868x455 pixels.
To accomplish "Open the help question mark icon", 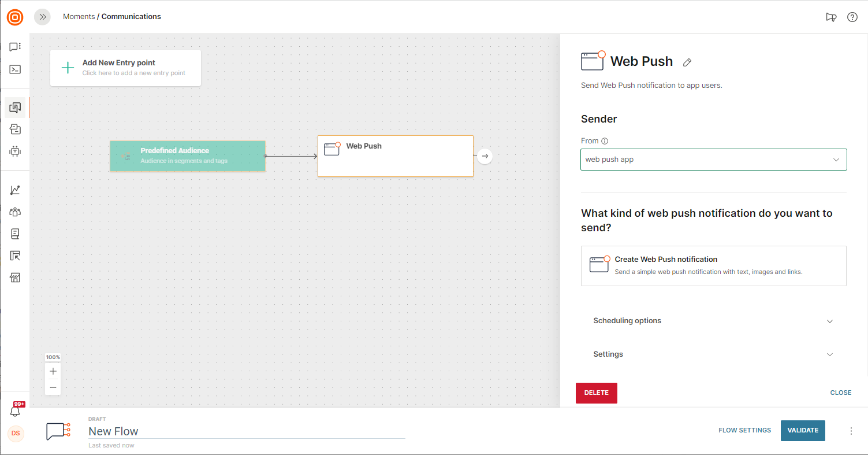I will (x=852, y=17).
